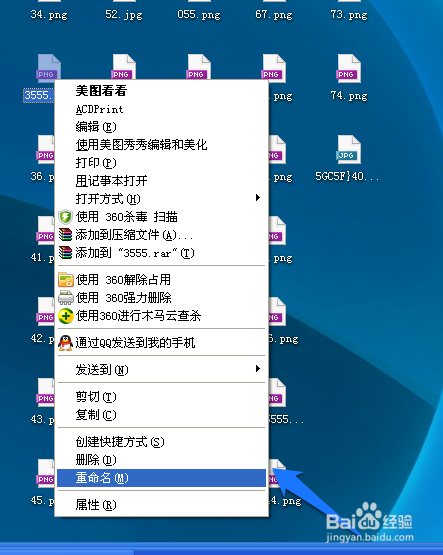The image size is (443, 555).
Task: Open 美图看看 from the context menu
Action: click(x=101, y=91)
